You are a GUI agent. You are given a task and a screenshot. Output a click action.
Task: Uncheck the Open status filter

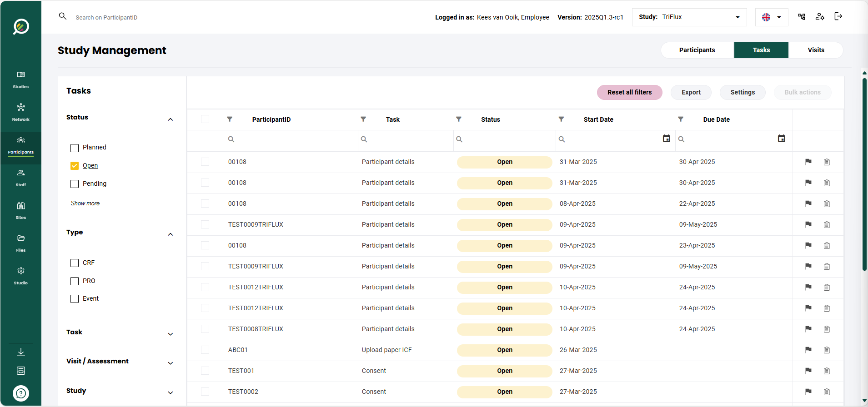click(x=75, y=166)
